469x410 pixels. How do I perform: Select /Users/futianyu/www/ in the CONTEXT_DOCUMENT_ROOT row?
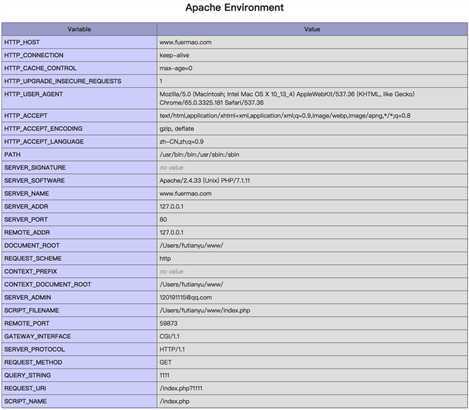point(191,285)
